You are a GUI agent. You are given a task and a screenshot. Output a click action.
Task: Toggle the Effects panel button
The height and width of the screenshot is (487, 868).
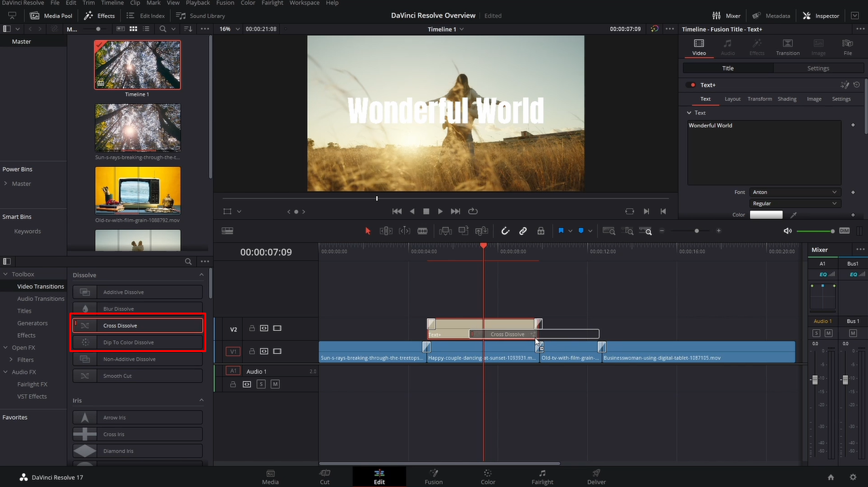100,16
